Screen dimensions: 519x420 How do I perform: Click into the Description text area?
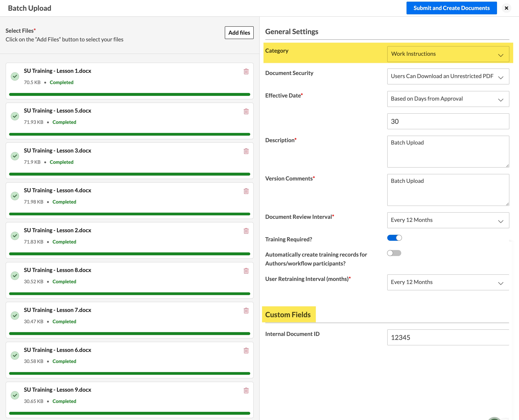pos(448,152)
